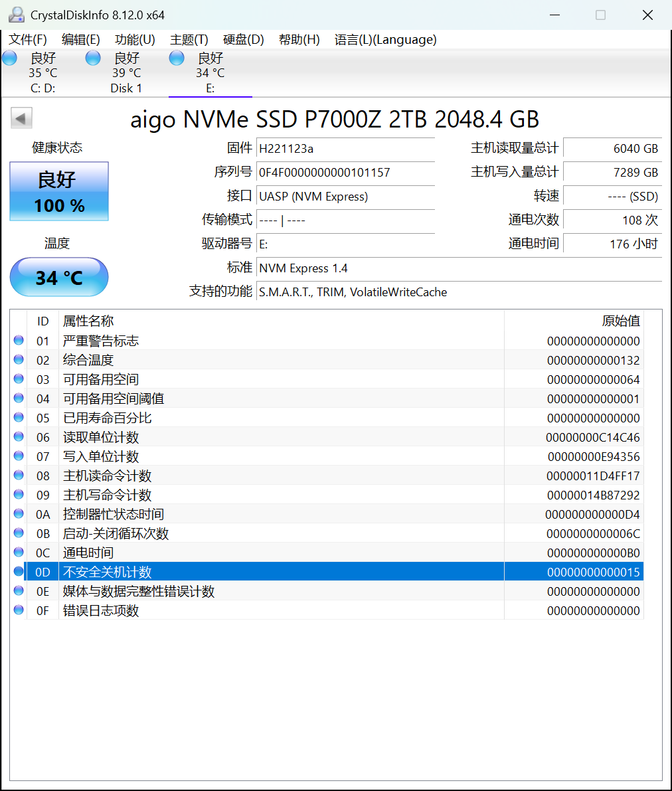Image resolution: width=672 pixels, height=791 pixels.
Task: Click the 良好 100% health status button
Action: click(x=59, y=191)
